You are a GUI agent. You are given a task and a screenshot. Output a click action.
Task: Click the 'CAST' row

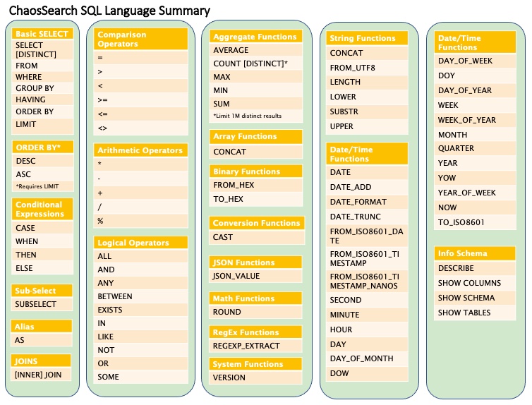click(x=257, y=237)
